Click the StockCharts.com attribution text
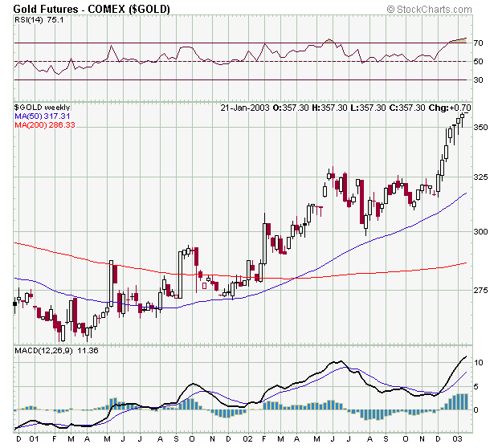This screenshot has height=448, width=498. pos(430,9)
